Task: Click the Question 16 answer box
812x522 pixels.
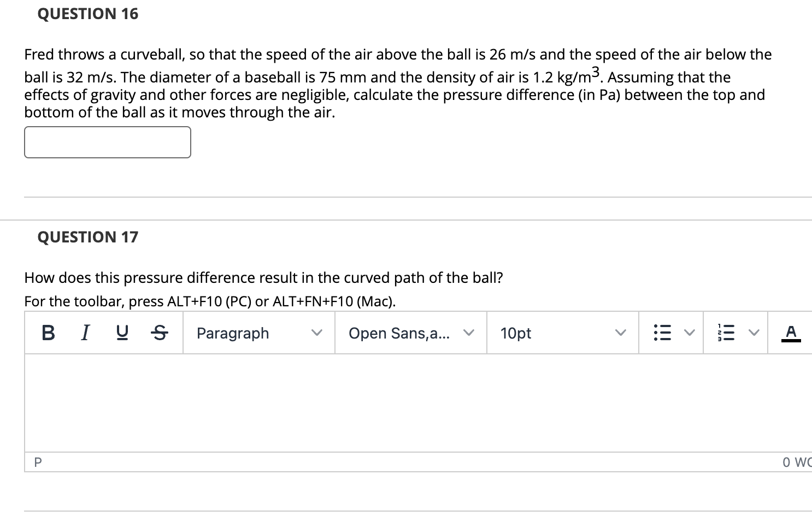Action: click(x=107, y=142)
